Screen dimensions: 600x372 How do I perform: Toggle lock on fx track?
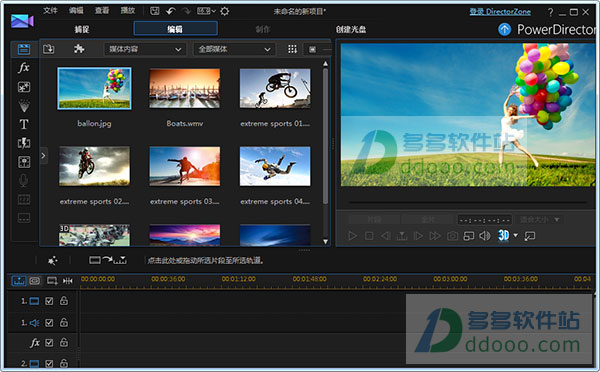tap(64, 342)
